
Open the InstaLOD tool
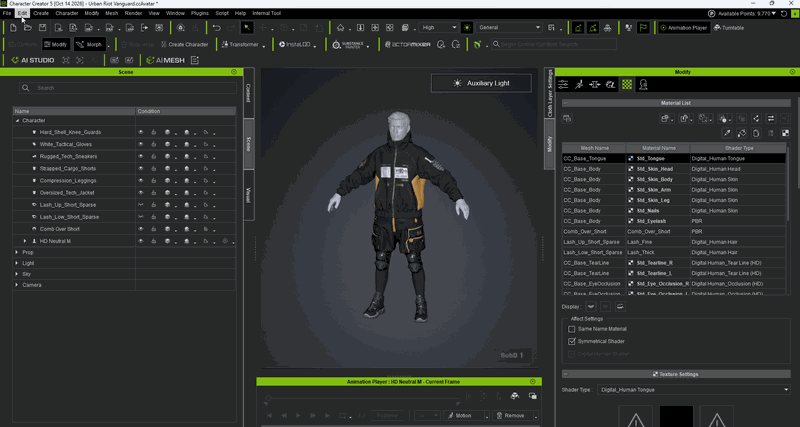tap(295, 44)
